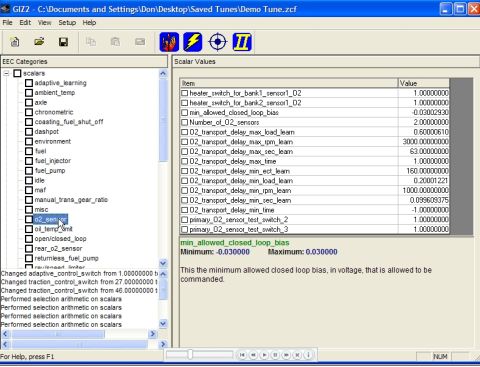Viewport: 480px width, 367px height.
Task: Click the pause playback button
Action: coord(275,355)
